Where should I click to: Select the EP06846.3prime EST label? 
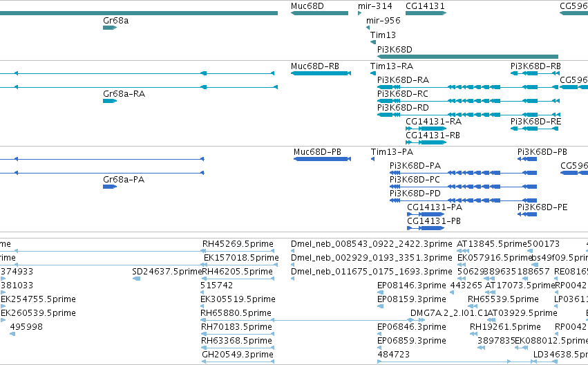pyautogui.click(x=412, y=327)
